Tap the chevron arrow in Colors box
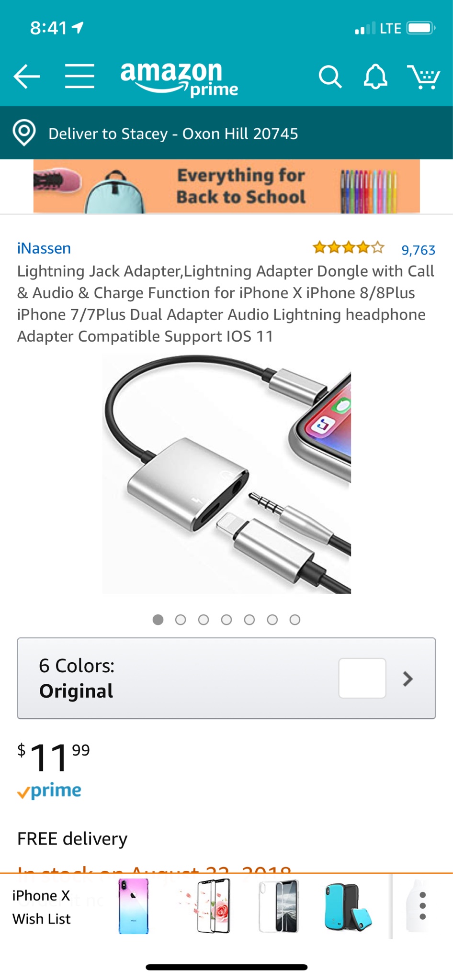Viewport: 453px width, 980px height. click(x=408, y=679)
